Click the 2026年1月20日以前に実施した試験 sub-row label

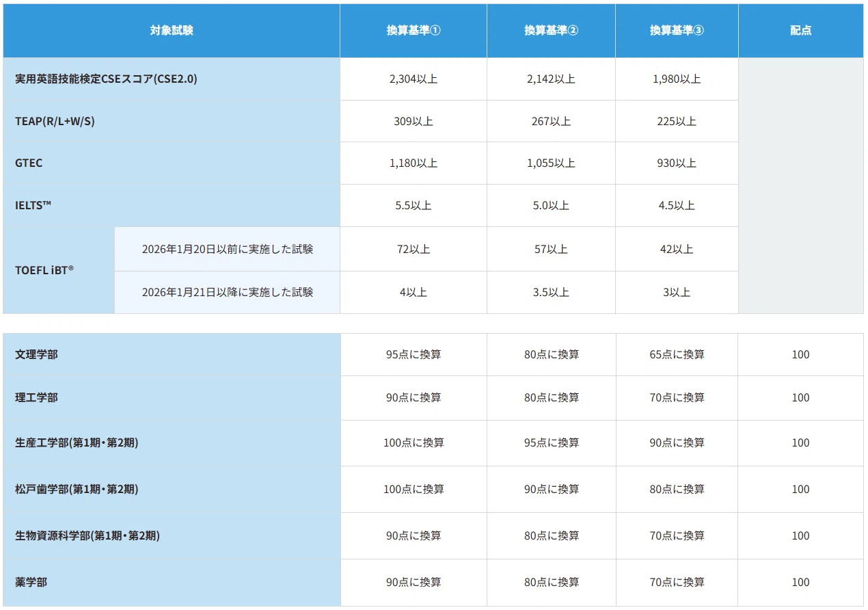227,249
